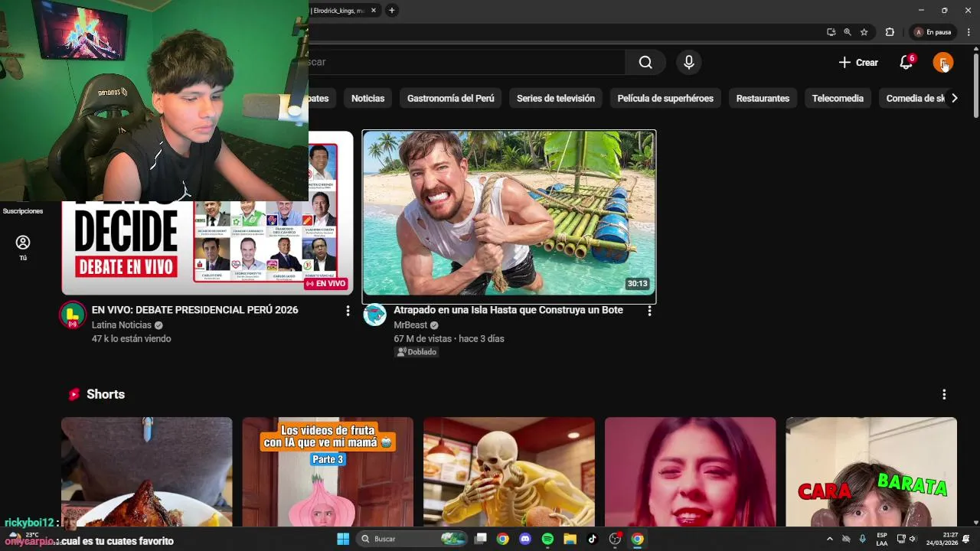Play the CARA BARATA Short

tap(871, 471)
